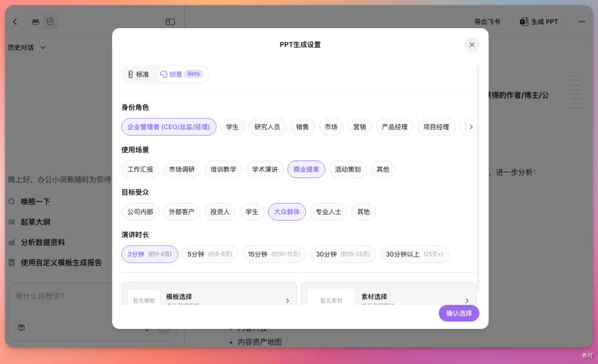
Task: Go back with the left arrow icon
Action: [15, 22]
